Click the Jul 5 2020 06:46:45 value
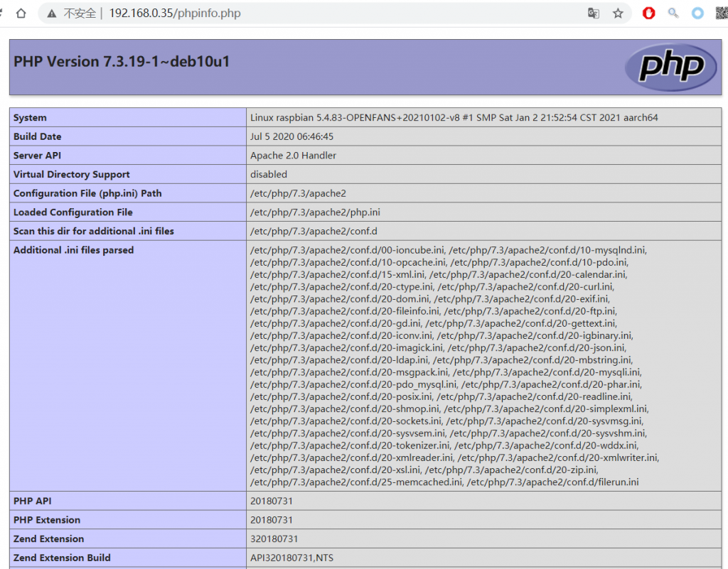The image size is (728, 569). click(291, 137)
